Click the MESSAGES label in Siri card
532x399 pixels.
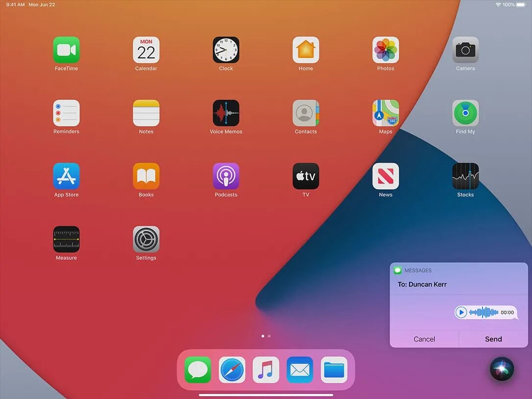[x=418, y=271]
